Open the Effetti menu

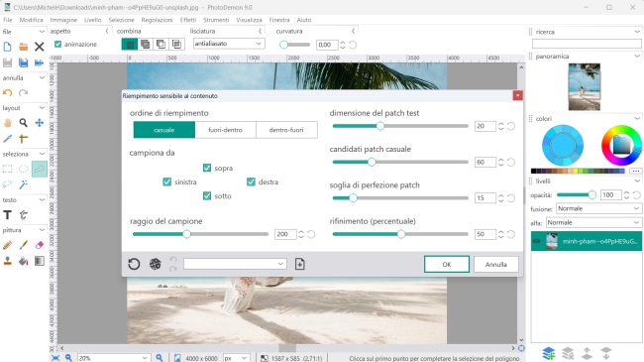[188, 20]
